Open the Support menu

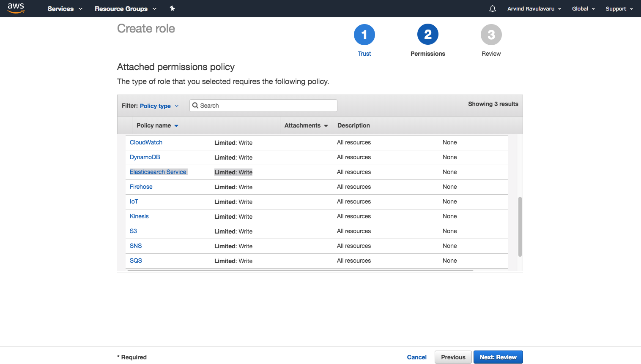click(619, 8)
